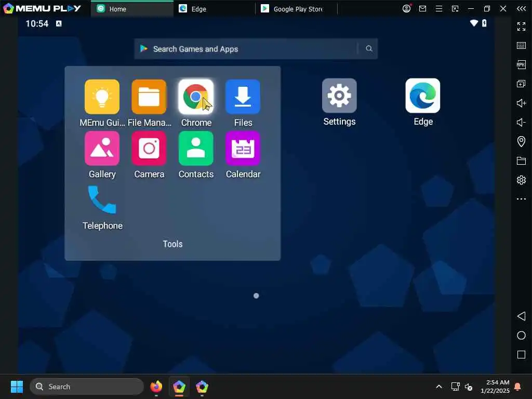Click the mini window mode icon
This screenshot has width=532, height=399.
pos(455,8)
